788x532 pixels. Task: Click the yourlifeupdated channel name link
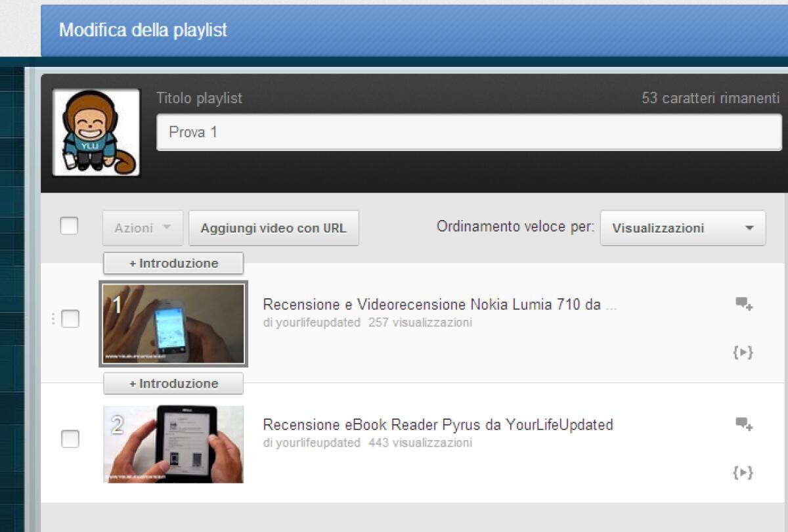click(303, 323)
